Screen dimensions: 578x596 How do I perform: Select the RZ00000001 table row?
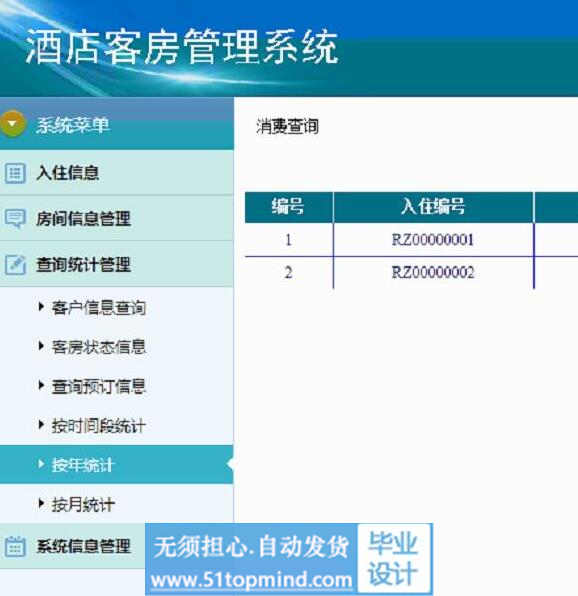[x=412, y=240]
